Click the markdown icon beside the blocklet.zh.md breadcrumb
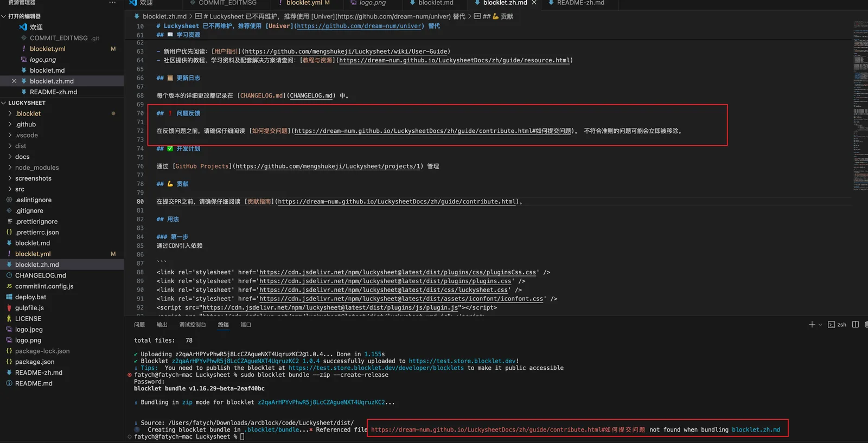 [137, 16]
